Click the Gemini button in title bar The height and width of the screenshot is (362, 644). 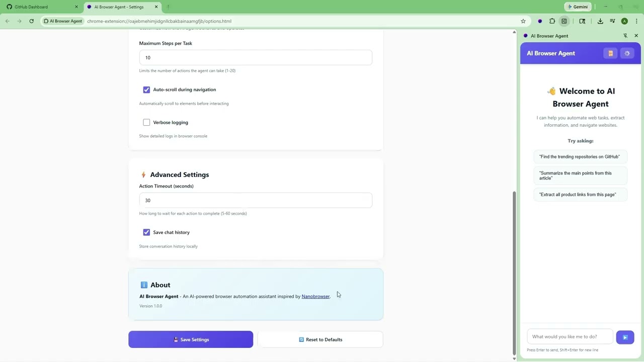(x=577, y=7)
